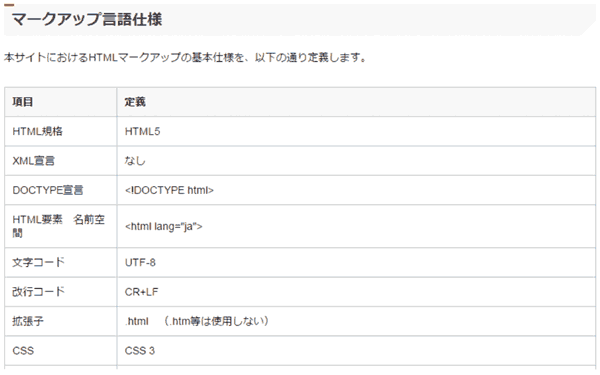Select the 文字コード row label

tap(39, 262)
